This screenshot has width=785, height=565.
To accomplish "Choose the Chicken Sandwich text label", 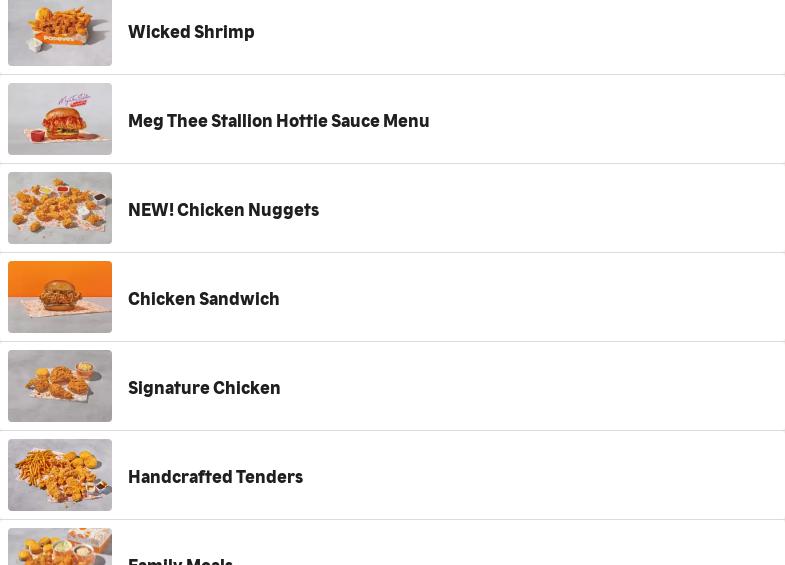I will (x=203, y=299).
